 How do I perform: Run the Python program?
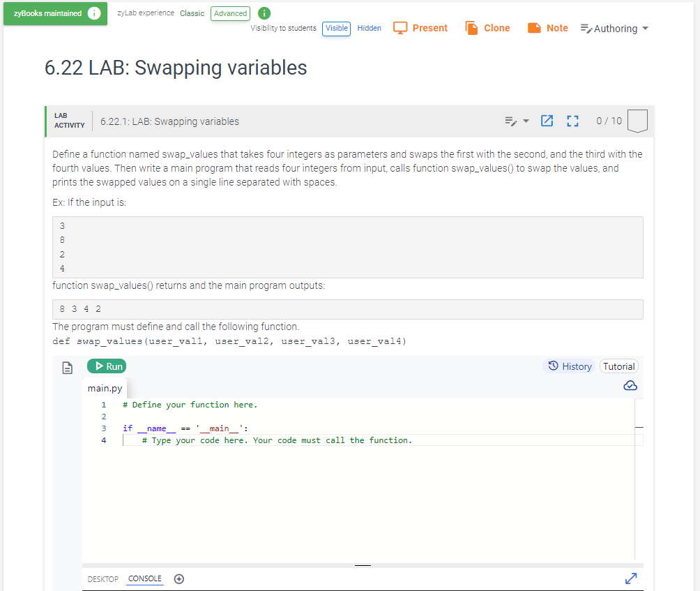pyautogui.click(x=106, y=365)
